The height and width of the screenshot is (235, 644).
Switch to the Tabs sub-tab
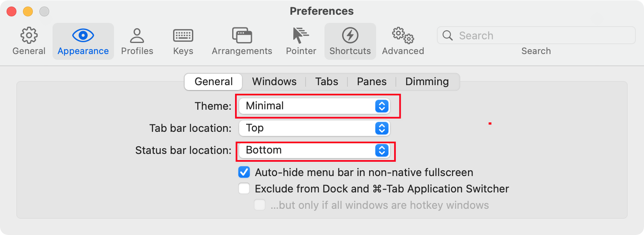[x=327, y=81]
